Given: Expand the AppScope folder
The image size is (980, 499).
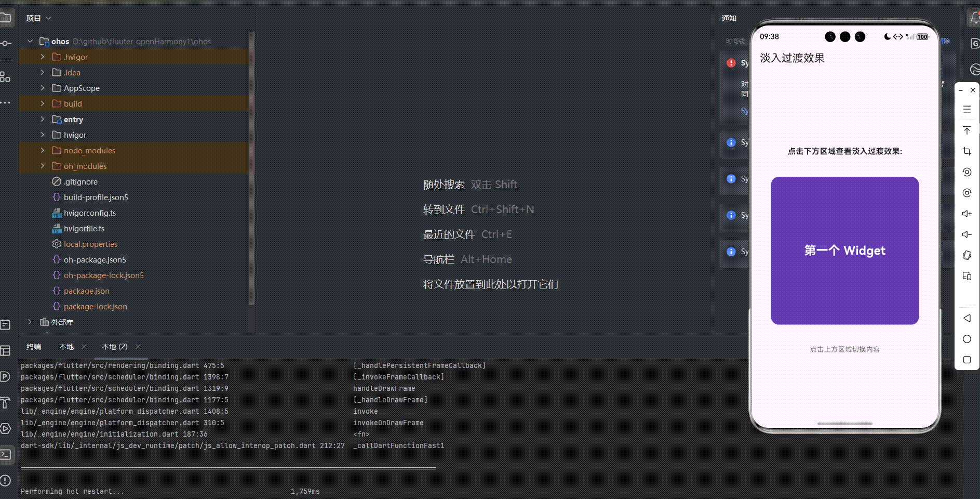Looking at the screenshot, I should pos(43,88).
